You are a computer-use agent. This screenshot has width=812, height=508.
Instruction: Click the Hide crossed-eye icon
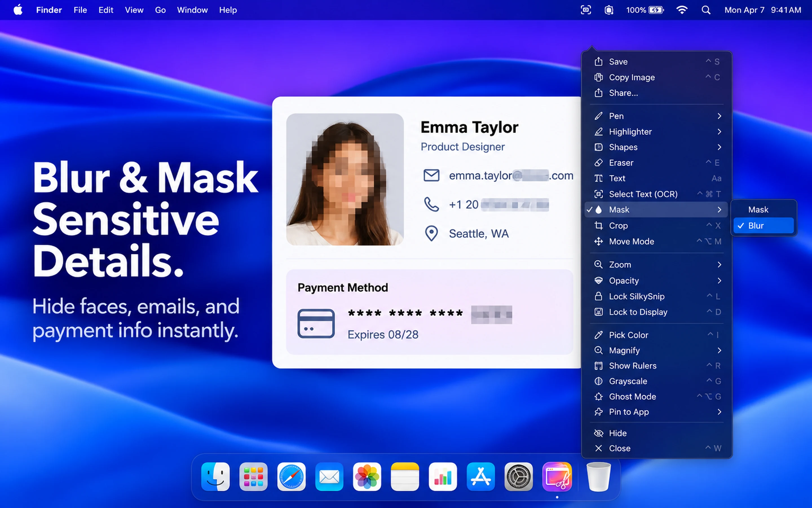point(598,433)
